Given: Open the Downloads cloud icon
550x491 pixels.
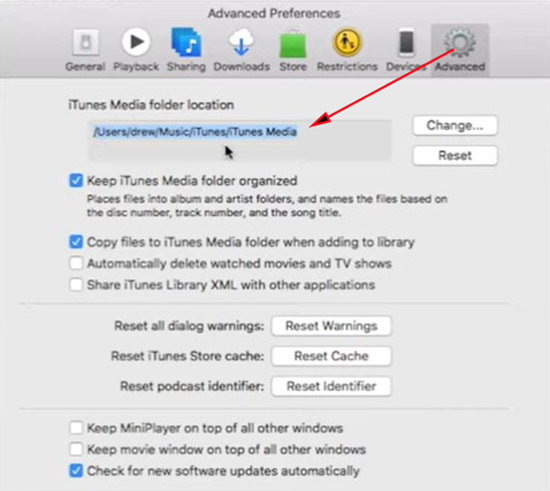Looking at the screenshot, I should point(241,42).
